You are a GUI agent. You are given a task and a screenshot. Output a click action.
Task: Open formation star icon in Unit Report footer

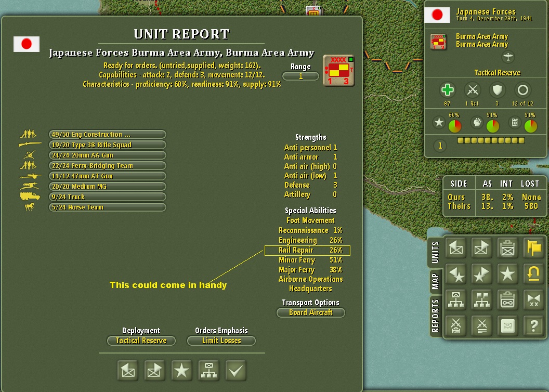182,370
